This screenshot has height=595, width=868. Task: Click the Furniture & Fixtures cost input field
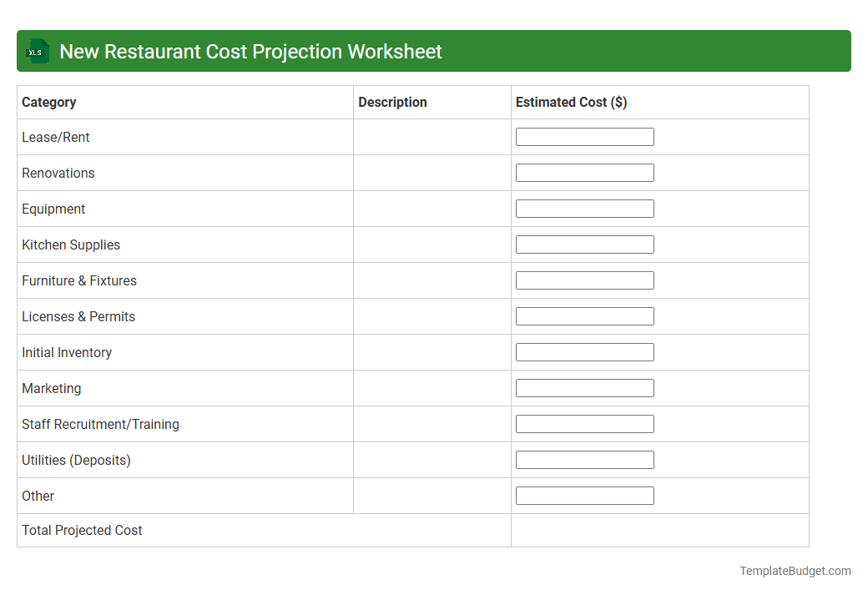[584, 280]
